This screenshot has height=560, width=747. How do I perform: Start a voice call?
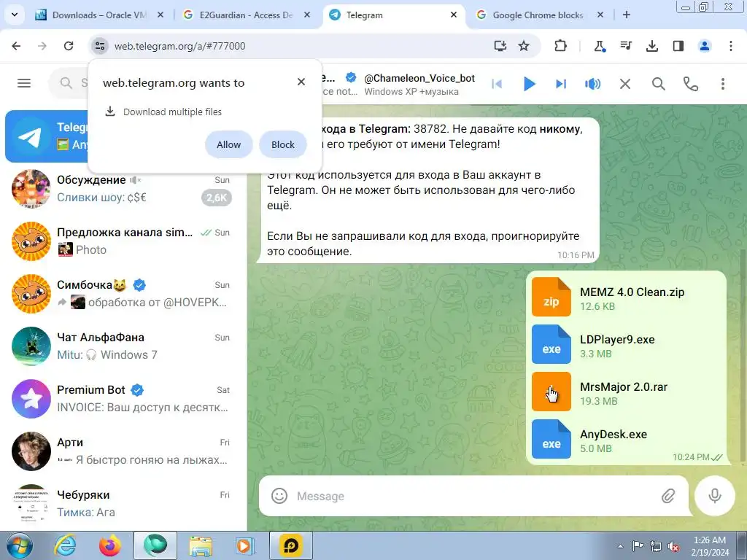click(x=690, y=84)
